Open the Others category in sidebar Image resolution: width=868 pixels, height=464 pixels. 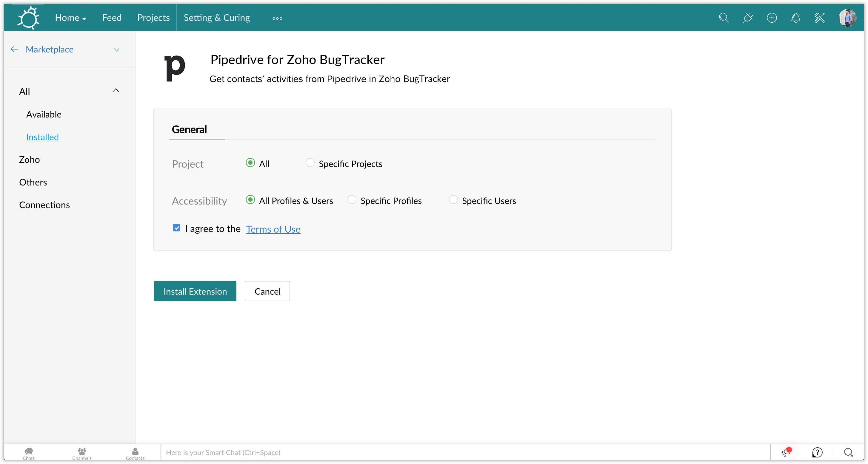pos(33,182)
